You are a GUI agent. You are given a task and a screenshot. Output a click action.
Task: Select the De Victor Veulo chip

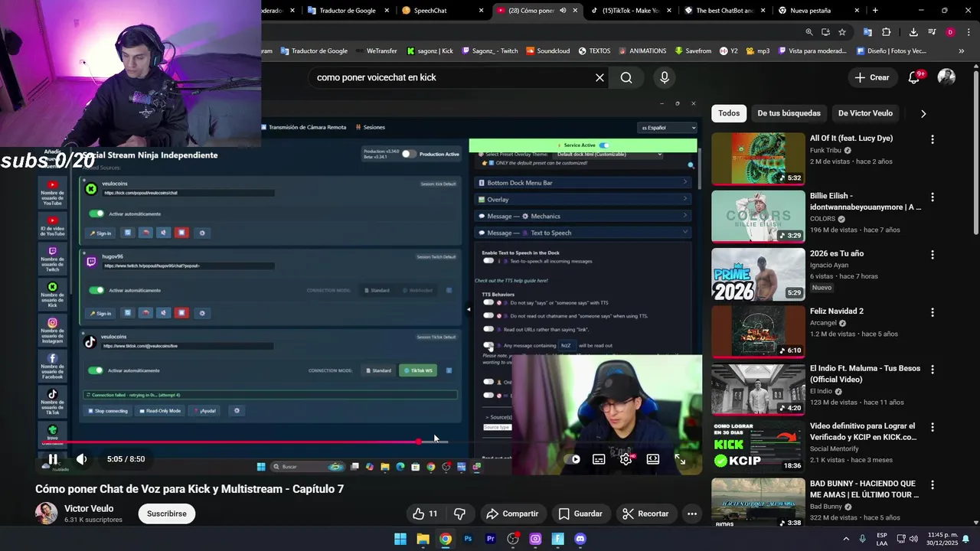coord(865,113)
